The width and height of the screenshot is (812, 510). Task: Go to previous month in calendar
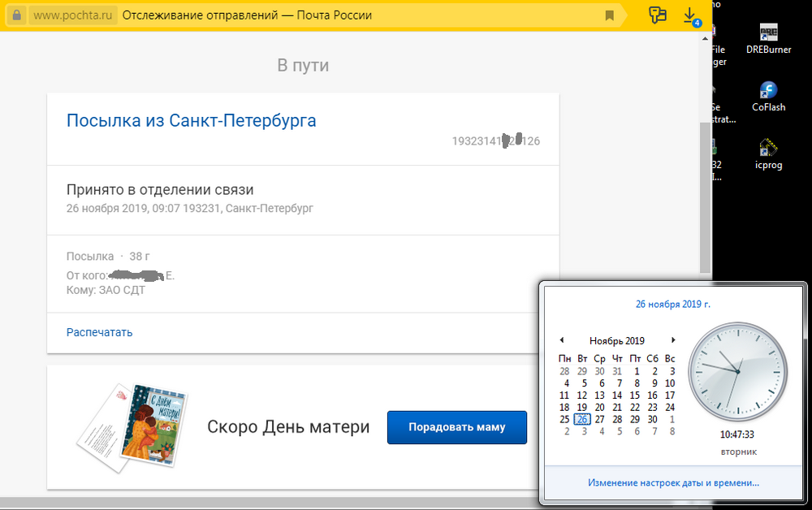[x=561, y=340]
